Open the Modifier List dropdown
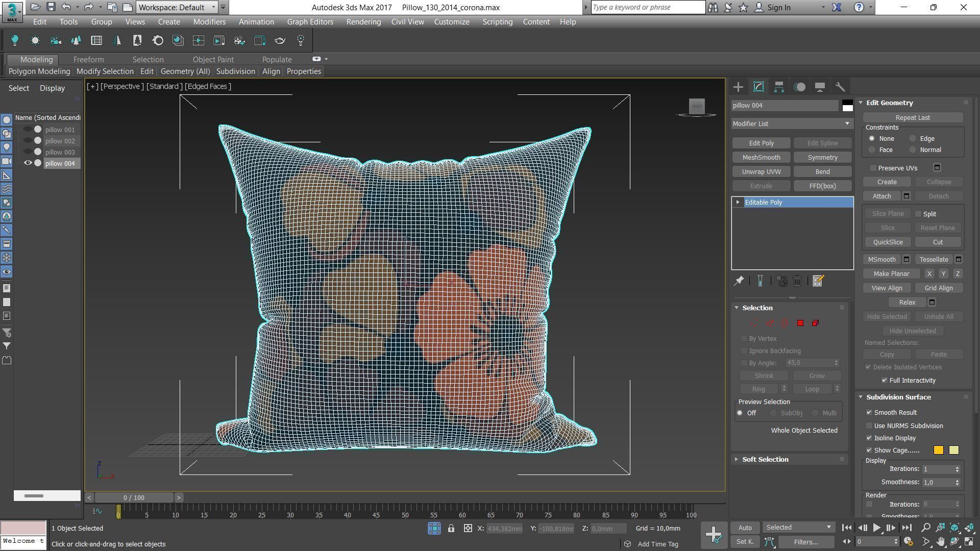The image size is (980, 551). (792, 124)
